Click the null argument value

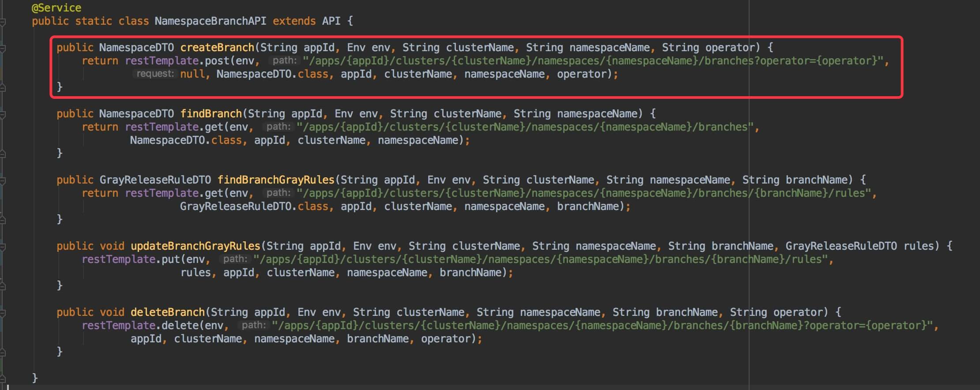(x=192, y=74)
